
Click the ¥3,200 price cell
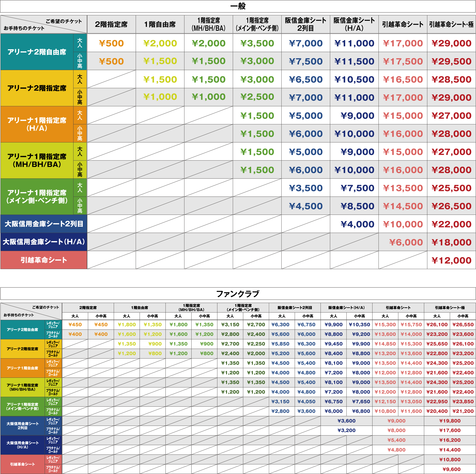(x=346, y=430)
